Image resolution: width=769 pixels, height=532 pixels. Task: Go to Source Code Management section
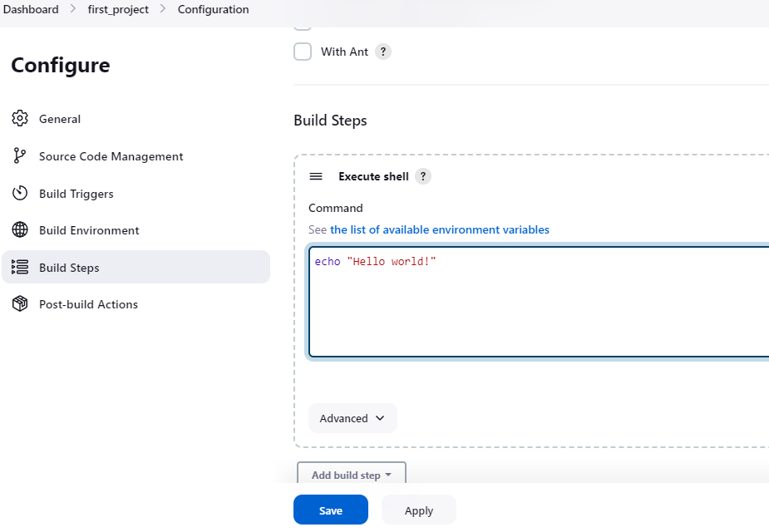click(x=111, y=156)
